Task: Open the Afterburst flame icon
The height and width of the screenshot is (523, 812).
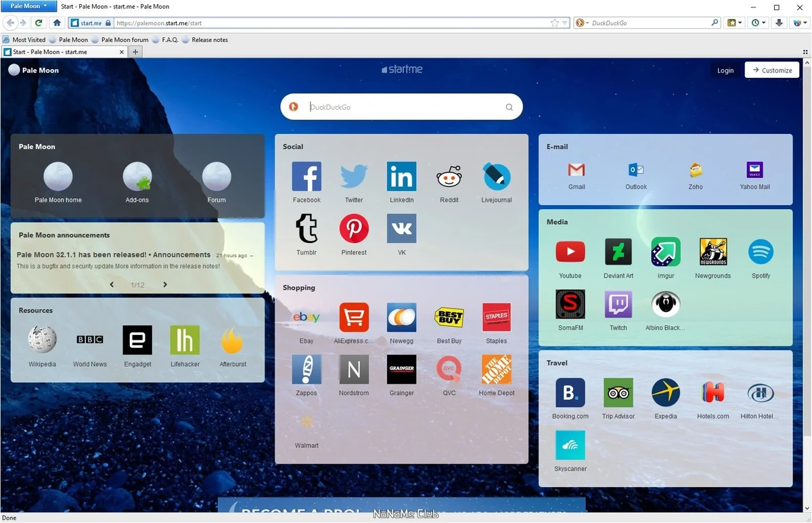Action: (x=232, y=340)
